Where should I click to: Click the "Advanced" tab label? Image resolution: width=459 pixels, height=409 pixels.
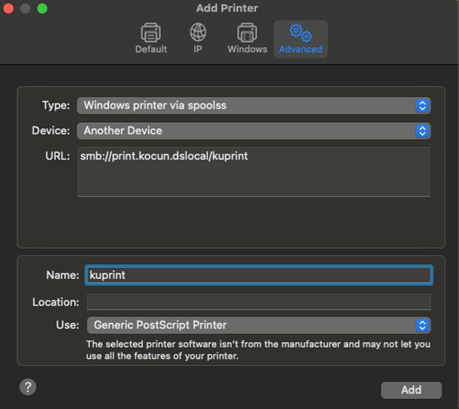click(301, 49)
